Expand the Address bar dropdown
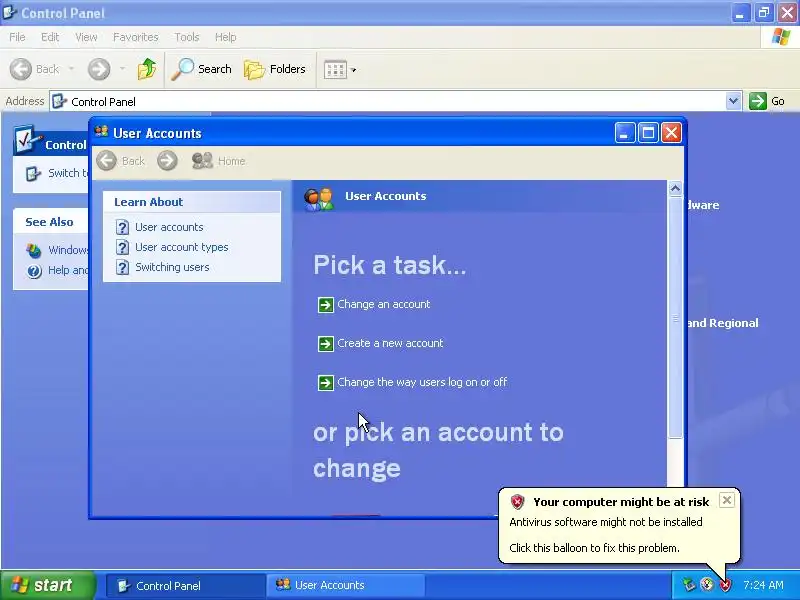Screen dimensions: 800x600 pos(733,101)
